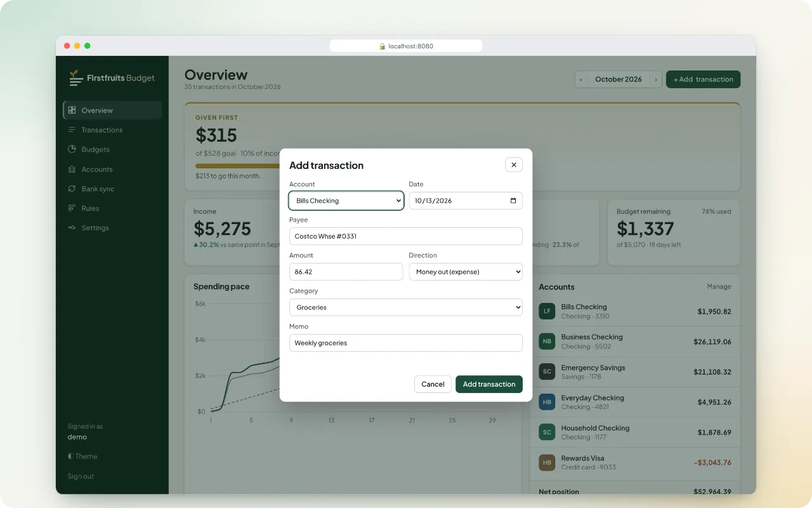
Task: Click the Accounts bank building icon
Action: [x=72, y=170]
